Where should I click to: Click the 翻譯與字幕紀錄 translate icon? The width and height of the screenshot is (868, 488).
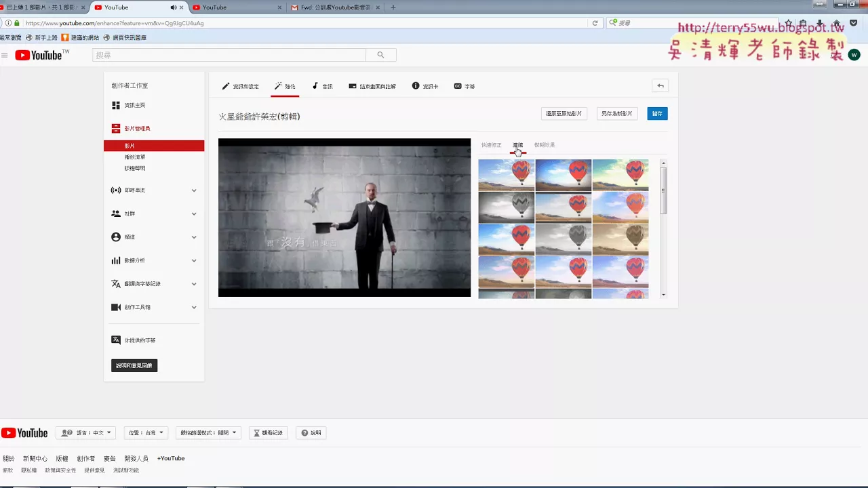pyautogui.click(x=116, y=284)
